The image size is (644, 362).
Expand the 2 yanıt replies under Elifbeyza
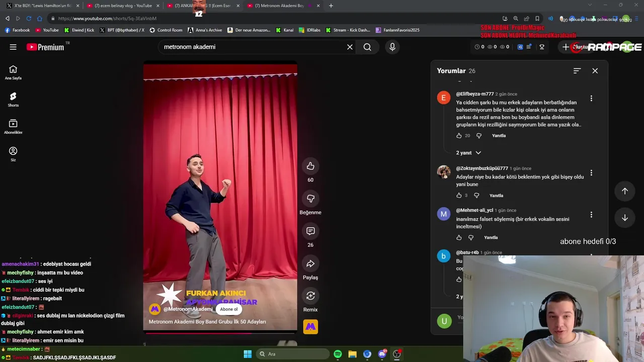tap(468, 153)
